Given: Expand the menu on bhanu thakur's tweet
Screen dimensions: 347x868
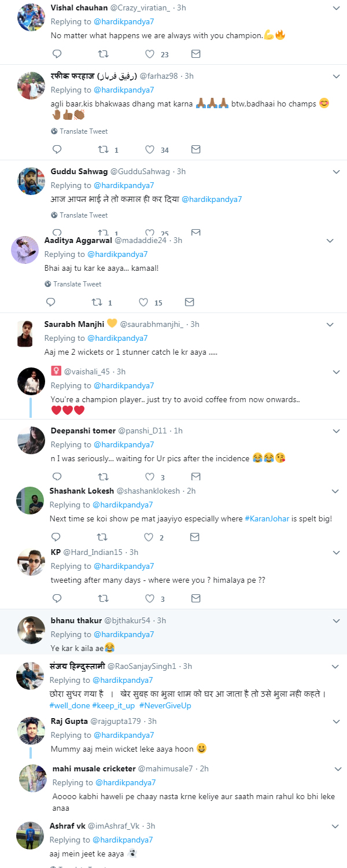Looking at the screenshot, I should tap(337, 620).
